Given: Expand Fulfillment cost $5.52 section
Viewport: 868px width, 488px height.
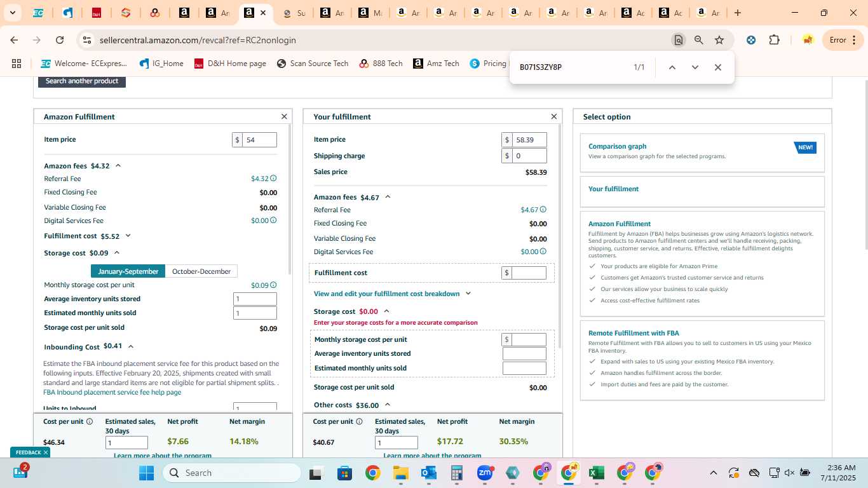Looking at the screenshot, I should point(128,236).
